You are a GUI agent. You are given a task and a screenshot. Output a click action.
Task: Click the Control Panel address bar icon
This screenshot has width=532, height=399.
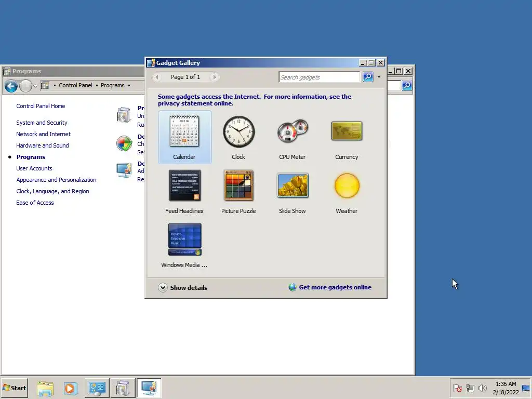point(45,85)
